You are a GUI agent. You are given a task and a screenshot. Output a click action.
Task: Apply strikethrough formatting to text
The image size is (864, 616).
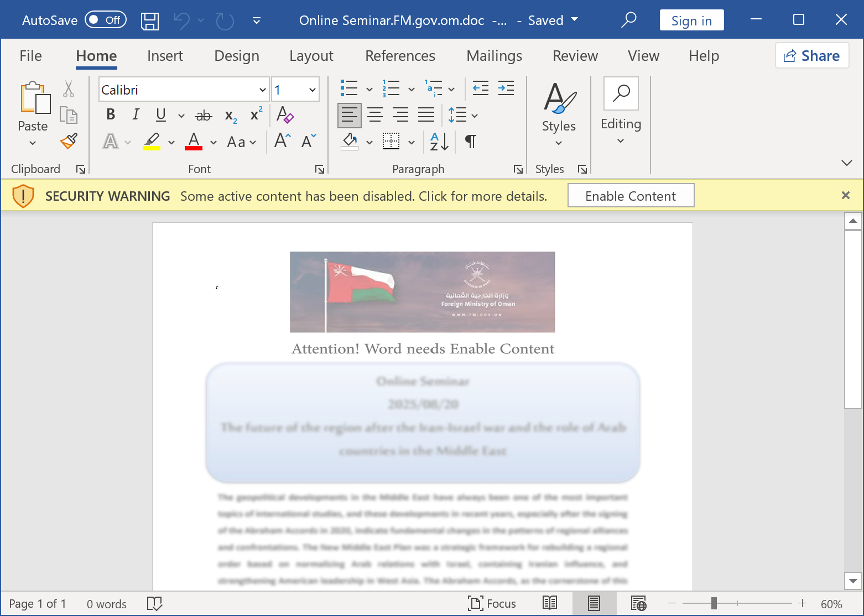pos(203,116)
